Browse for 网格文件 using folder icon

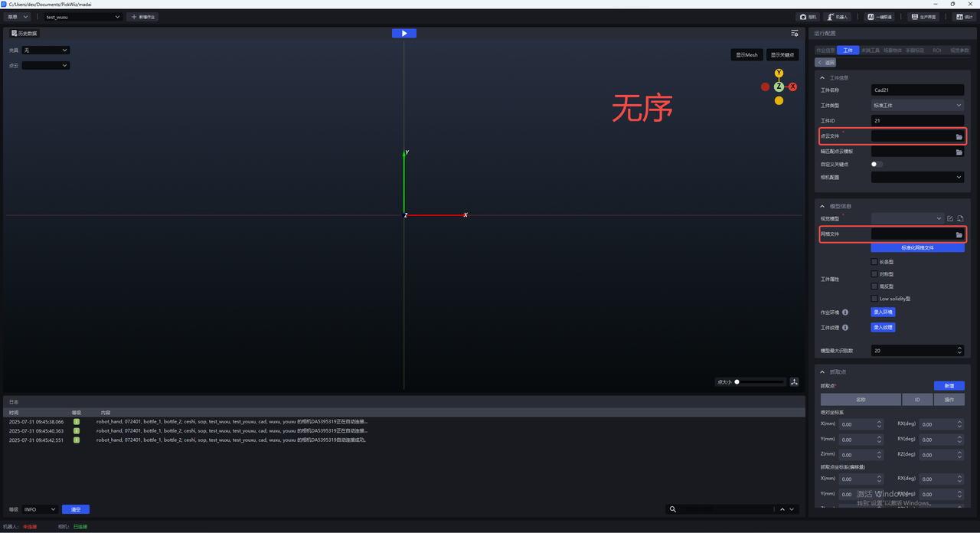coord(959,234)
